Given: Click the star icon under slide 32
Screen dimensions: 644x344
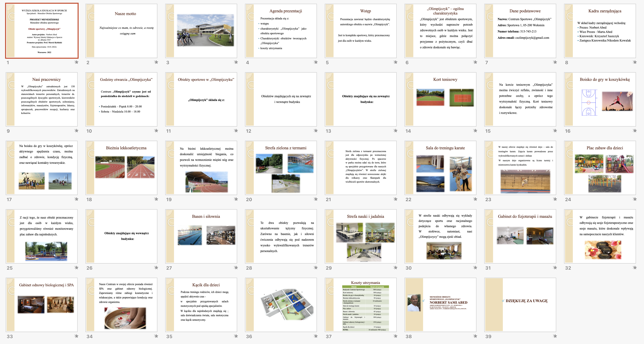Looking at the screenshot, I should coord(635,267).
